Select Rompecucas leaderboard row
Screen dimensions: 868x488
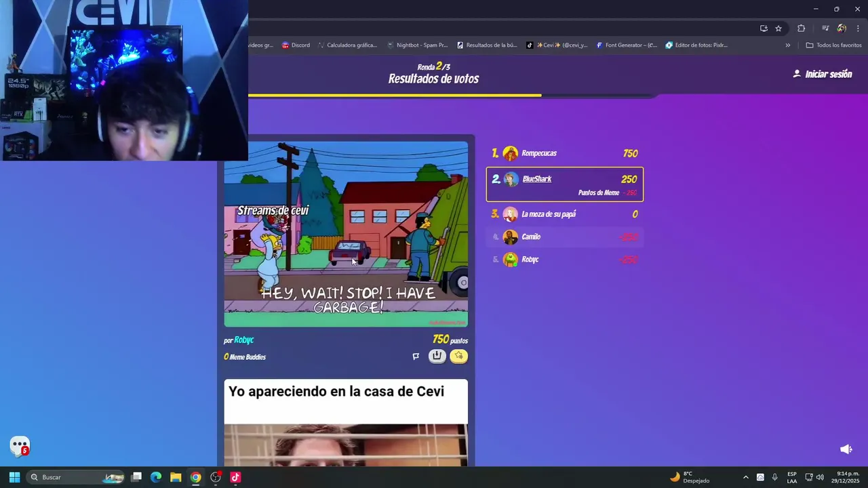coord(565,153)
